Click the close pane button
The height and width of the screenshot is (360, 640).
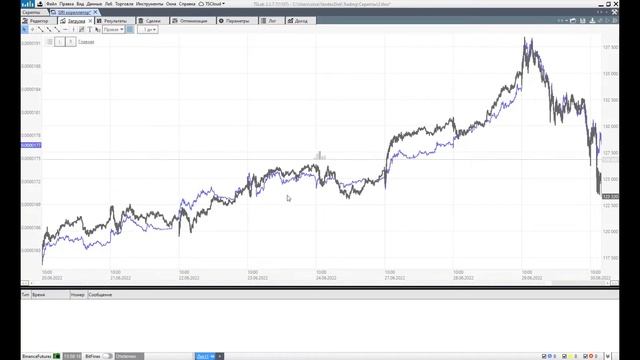pos(71,42)
